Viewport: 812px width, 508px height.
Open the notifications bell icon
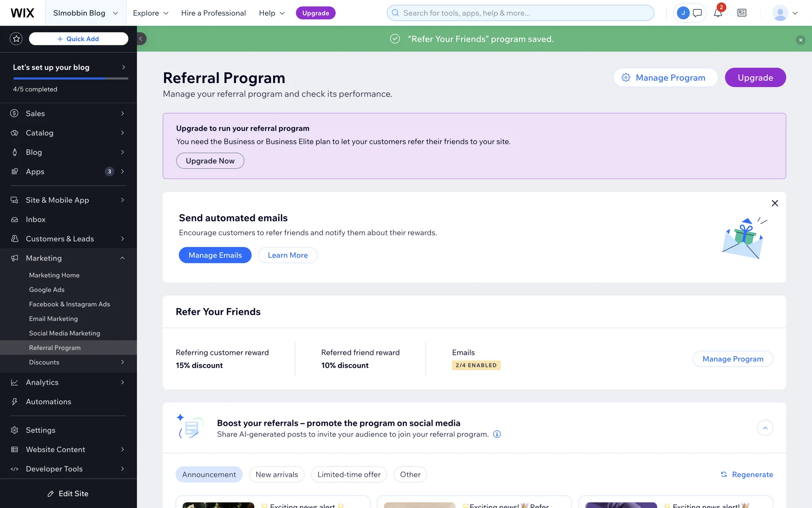point(718,13)
